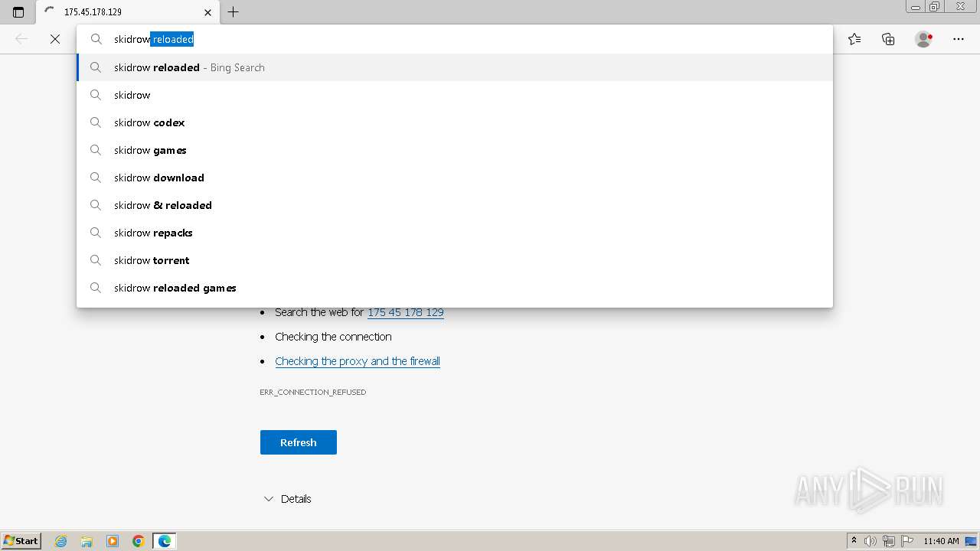The width and height of the screenshot is (980, 551).
Task: Select the 'skidrow' suggestion
Action: click(455, 95)
